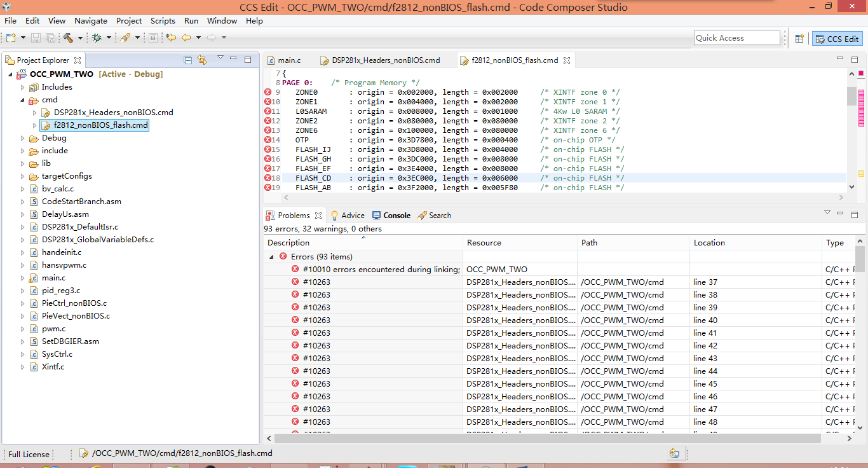This screenshot has width=868, height=468.
Task: Click the Save All icon
Action: 50,37
